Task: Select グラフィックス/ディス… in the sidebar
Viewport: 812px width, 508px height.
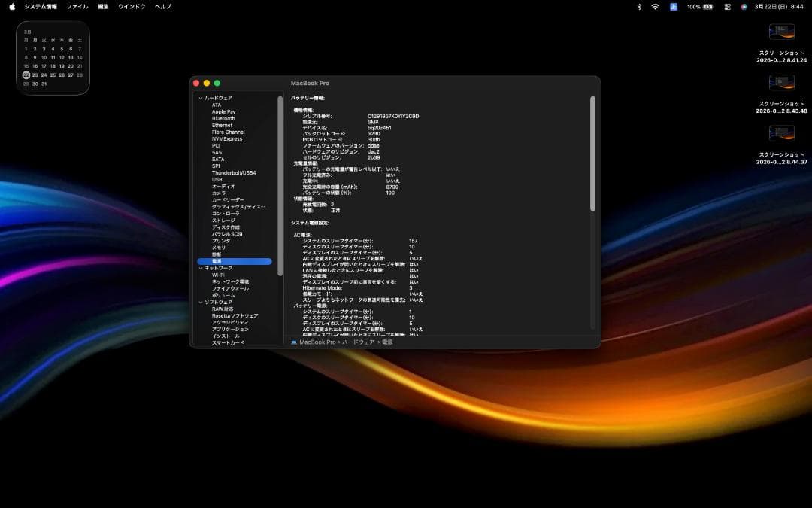Action: pos(239,206)
